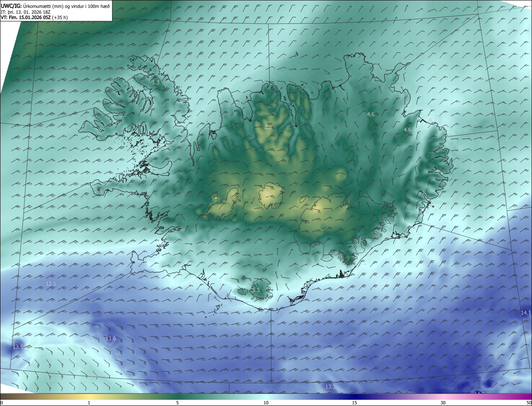Click the 12.1 value label over the ocean
The image size is (532, 406).
[x=51, y=284]
